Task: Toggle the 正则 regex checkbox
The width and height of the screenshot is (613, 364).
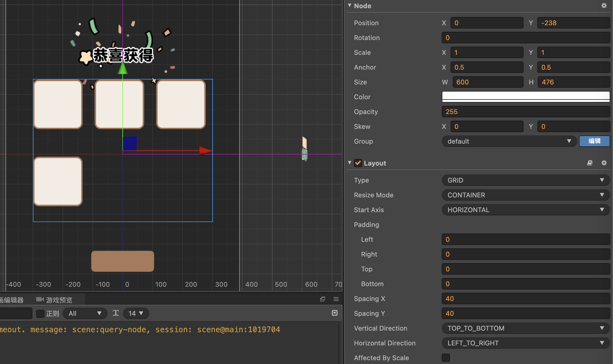Action: coord(40,314)
